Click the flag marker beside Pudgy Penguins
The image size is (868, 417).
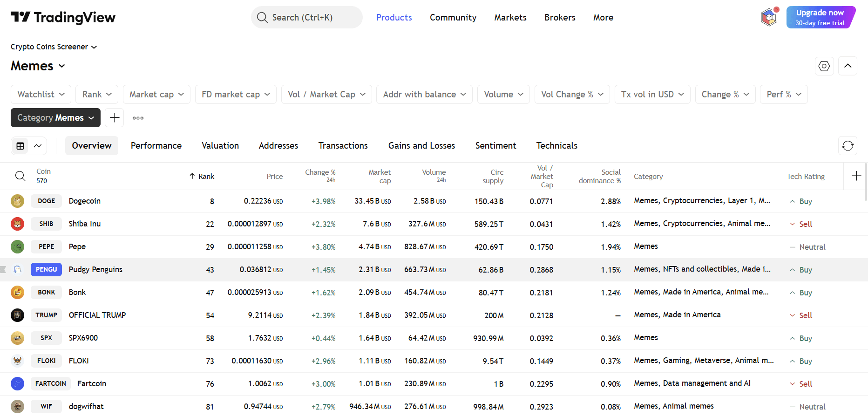click(3, 269)
